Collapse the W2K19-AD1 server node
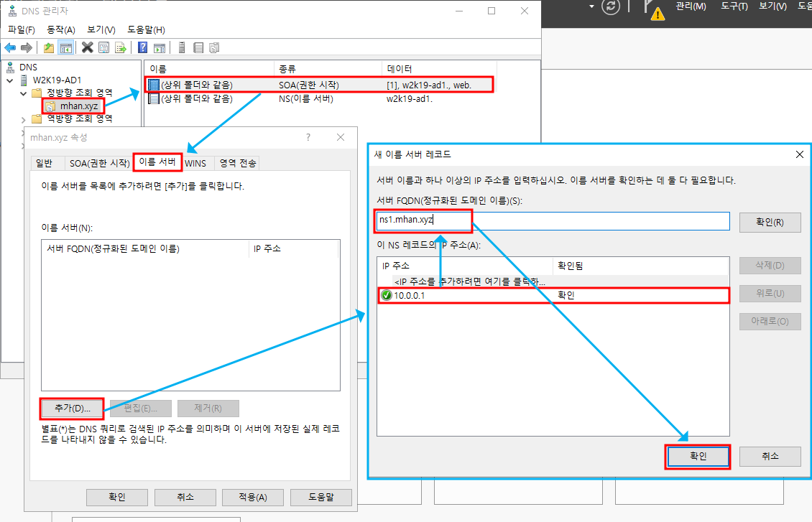The width and height of the screenshot is (812, 522). [x=10, y=80]
